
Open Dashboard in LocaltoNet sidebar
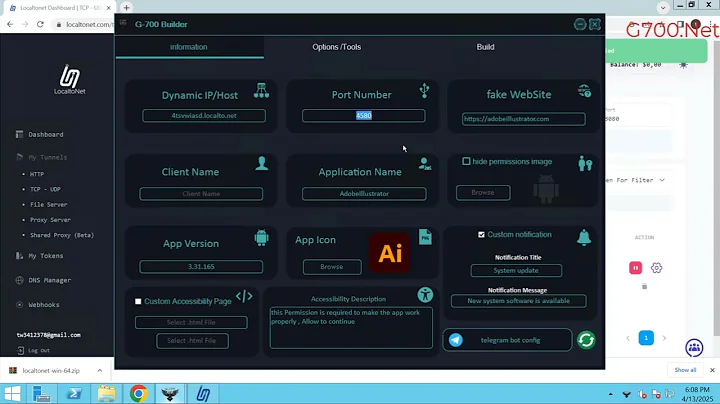click(x=46, y=135)
